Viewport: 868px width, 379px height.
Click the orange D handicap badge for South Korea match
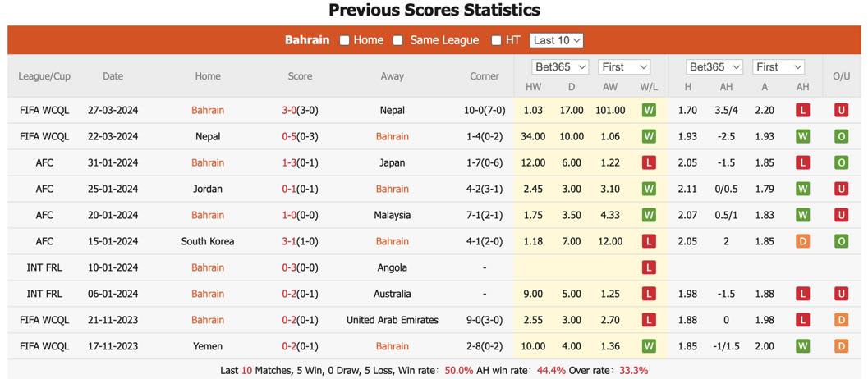(802, 241)
